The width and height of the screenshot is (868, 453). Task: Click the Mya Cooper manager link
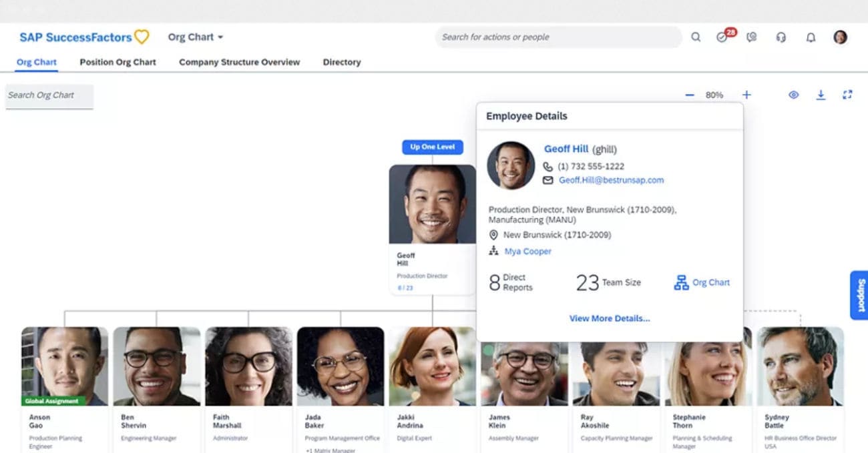(x=527, y=252)
